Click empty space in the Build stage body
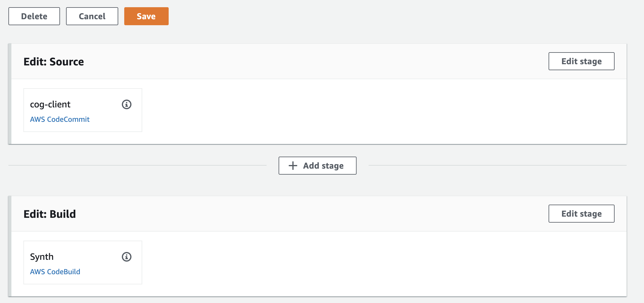This screenshot has height=303, width=644. [x=360, y=263]
